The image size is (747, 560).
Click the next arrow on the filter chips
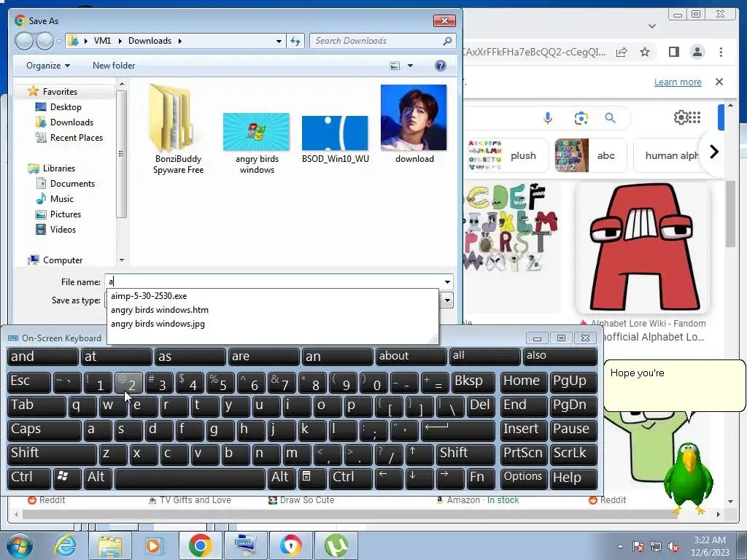pyautogui.click(x=713, y=152)
